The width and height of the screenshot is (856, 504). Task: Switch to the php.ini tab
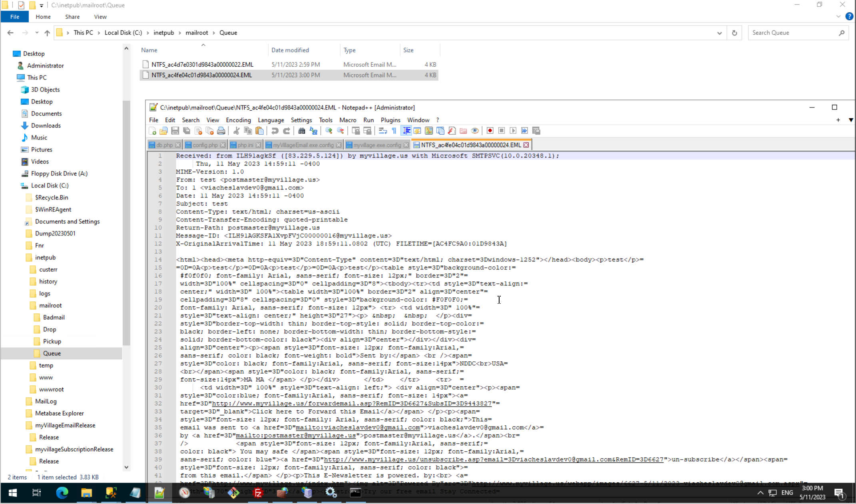click(x=245, y=145)
